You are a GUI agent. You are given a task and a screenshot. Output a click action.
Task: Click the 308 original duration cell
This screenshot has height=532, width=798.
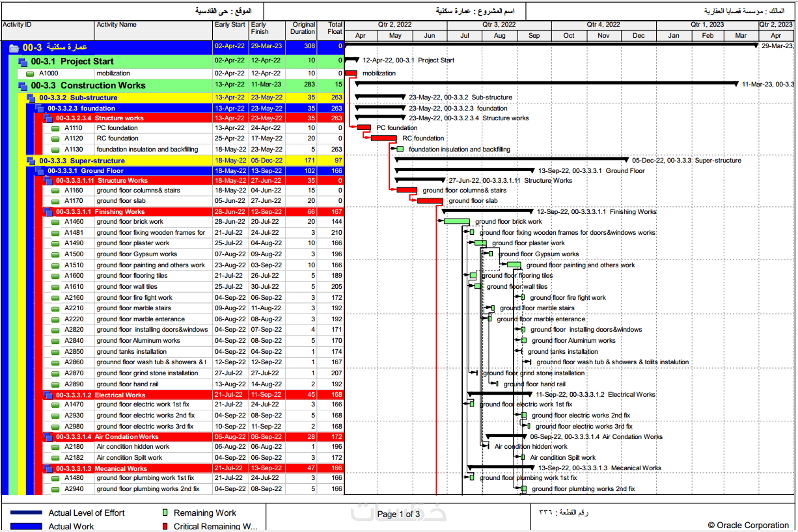[301, 47]
